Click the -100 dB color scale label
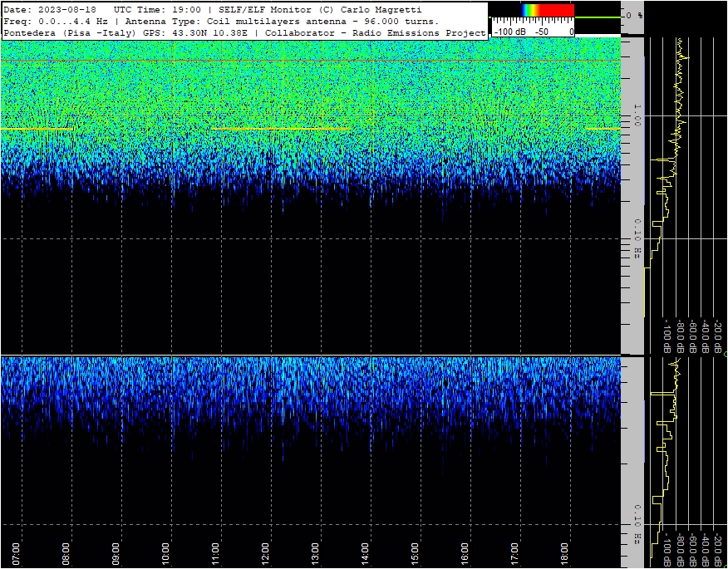This screenshot has height=569, width=728. [x=509, y=32]
